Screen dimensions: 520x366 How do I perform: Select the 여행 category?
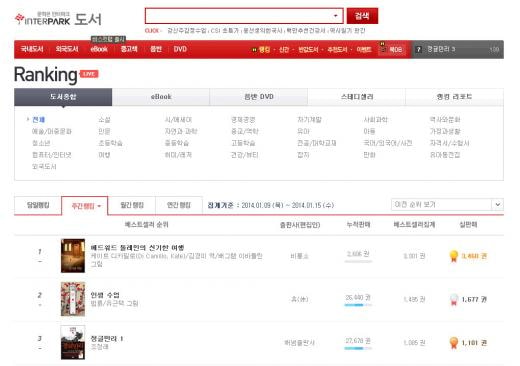[104, 155]
